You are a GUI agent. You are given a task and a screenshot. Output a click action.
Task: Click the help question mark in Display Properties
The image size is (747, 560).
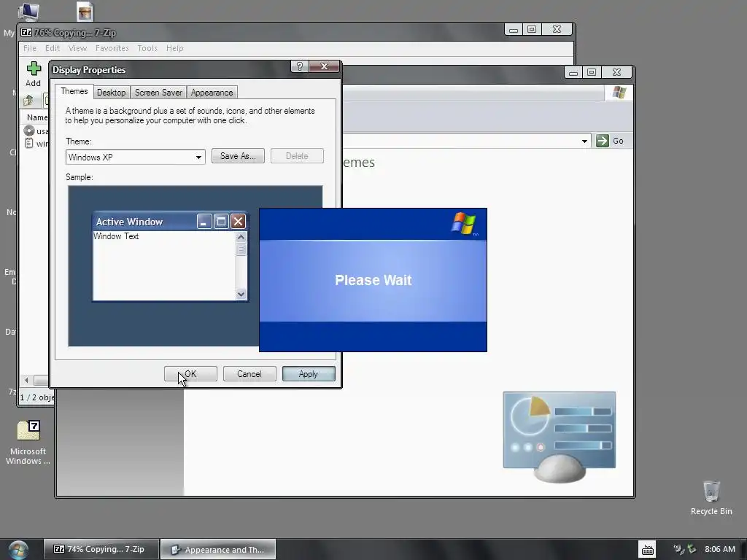(300, 66)
